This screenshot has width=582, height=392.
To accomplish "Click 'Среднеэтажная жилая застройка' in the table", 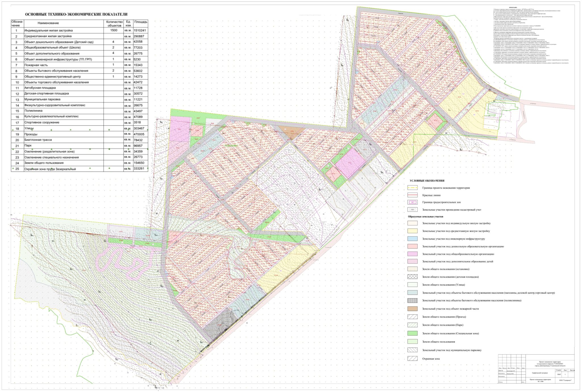I will (48, 36).
